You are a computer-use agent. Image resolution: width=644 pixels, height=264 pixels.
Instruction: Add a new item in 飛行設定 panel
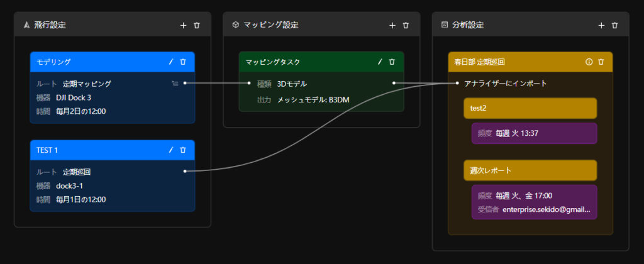coord(184,25)
